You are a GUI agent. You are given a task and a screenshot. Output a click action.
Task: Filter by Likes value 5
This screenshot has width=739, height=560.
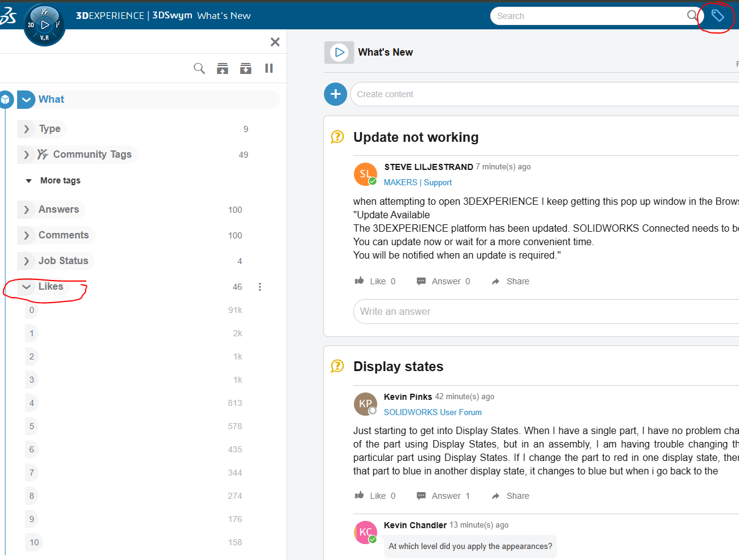(x=32, y=426)
